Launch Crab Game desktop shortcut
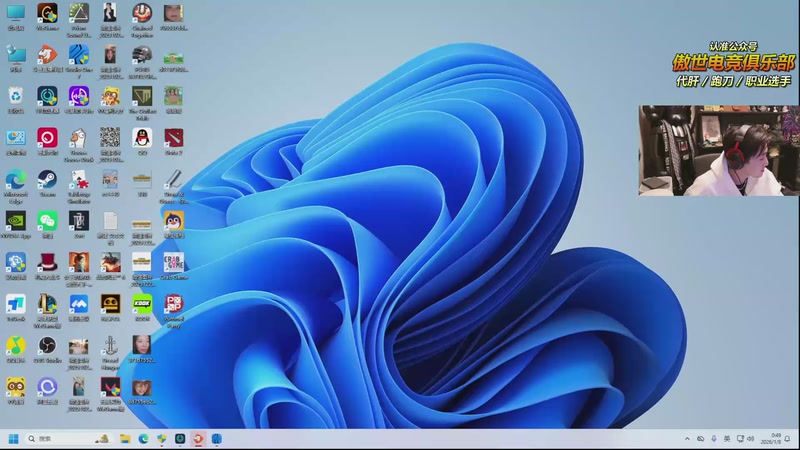This screenshot has width=800, height=450. 173,262
